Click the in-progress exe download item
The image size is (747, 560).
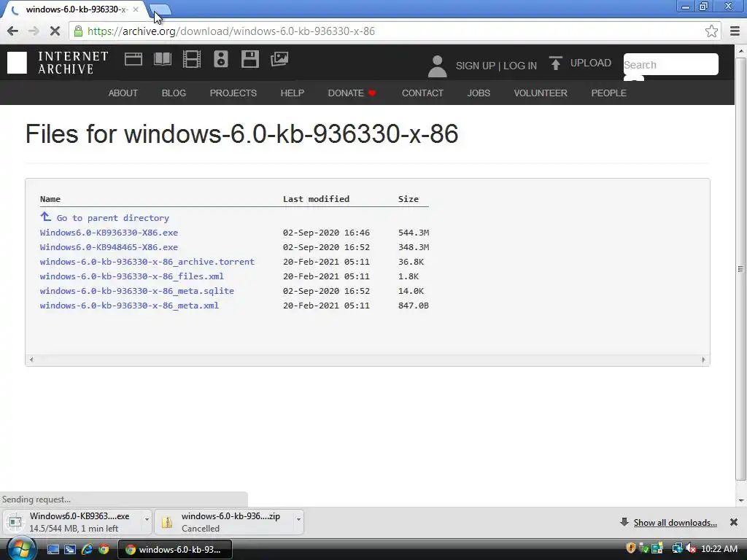coord(73,522)
